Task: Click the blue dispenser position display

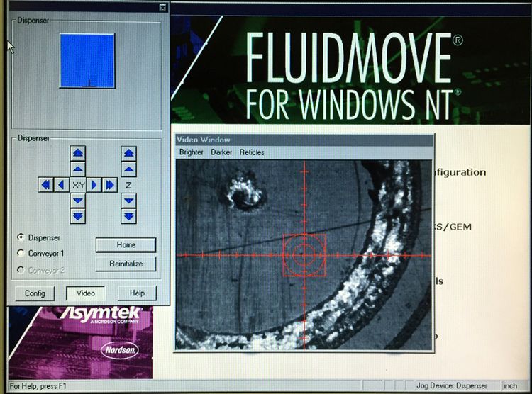Action: coord(87,61)
